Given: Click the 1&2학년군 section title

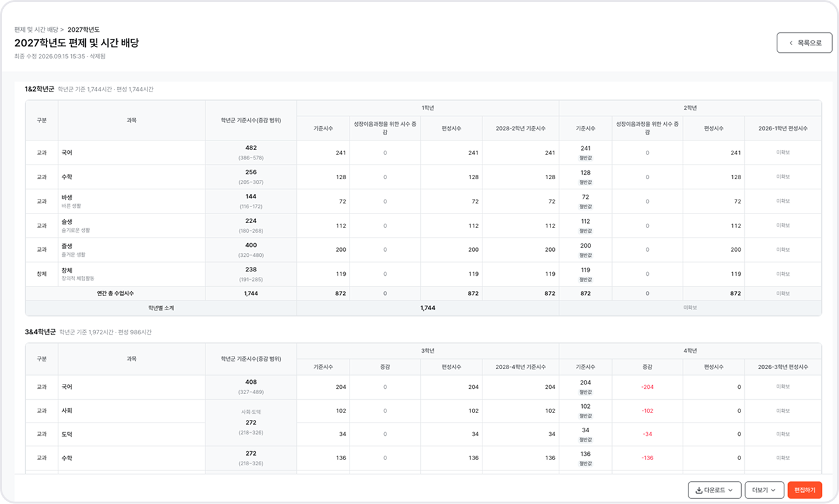Looking at the screenshot, I should 39,89.
